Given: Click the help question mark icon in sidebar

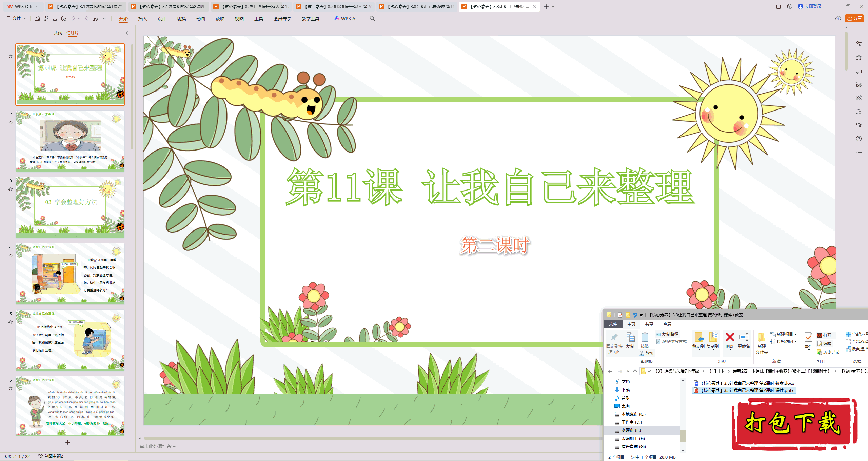Looking at the screenshot, I should pos(859,139).
